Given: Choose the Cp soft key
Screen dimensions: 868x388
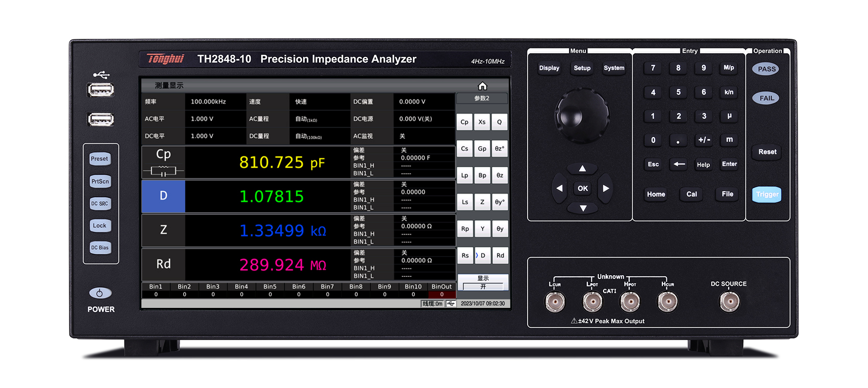Looking at the screenshot, I should (464, 122).
